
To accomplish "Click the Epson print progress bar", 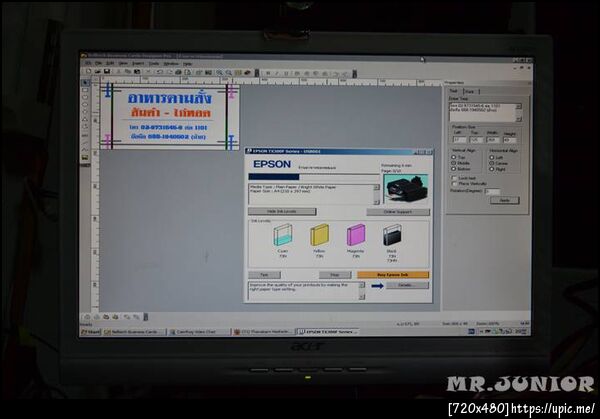I will coord(313,177).
